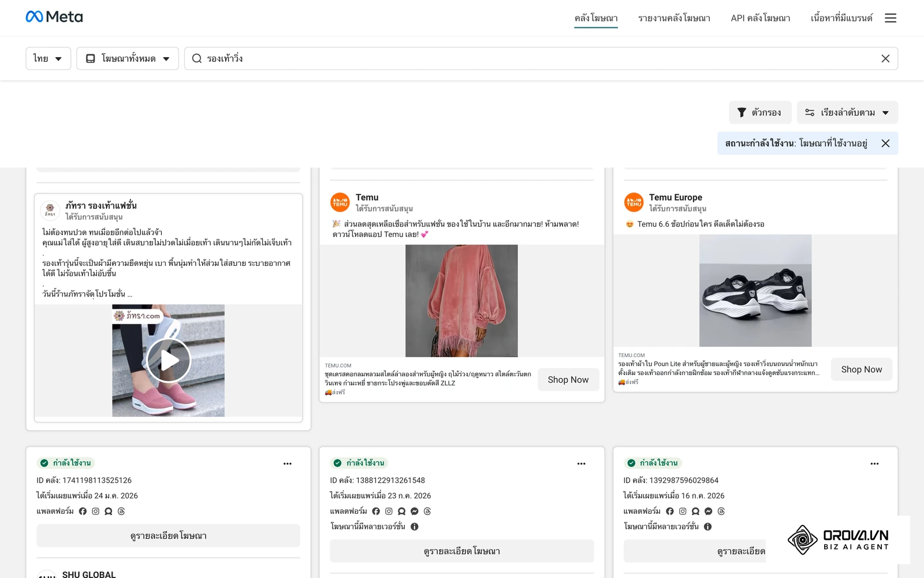Show multiple versions info for ad 1388122913261548
The width and height of the screenshot is (924, 578).
[x=415, y=527]
